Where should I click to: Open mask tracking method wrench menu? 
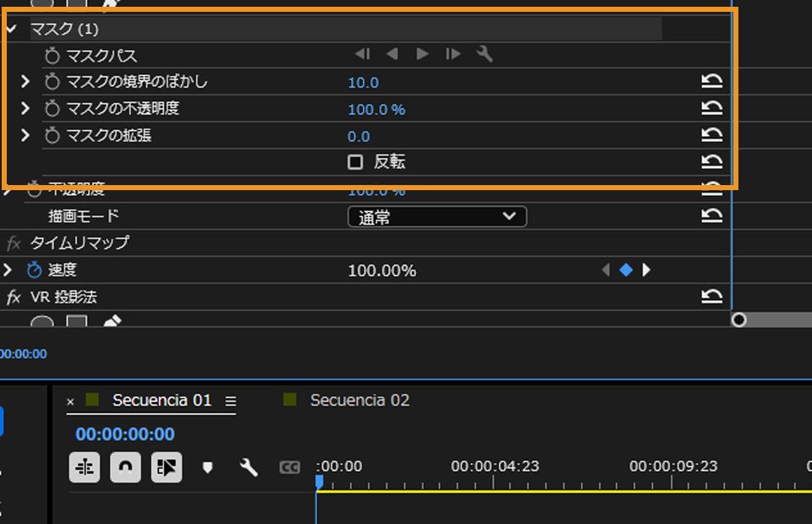pos(484,54)
